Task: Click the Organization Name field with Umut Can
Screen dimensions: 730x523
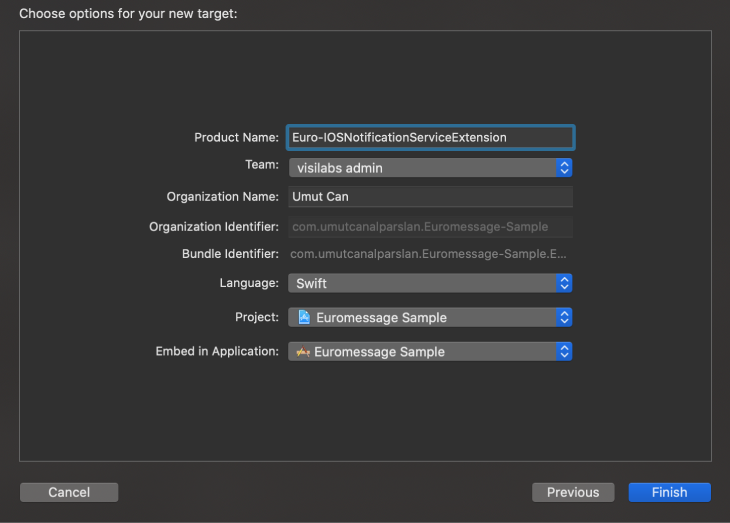Action: coord(431,197)
